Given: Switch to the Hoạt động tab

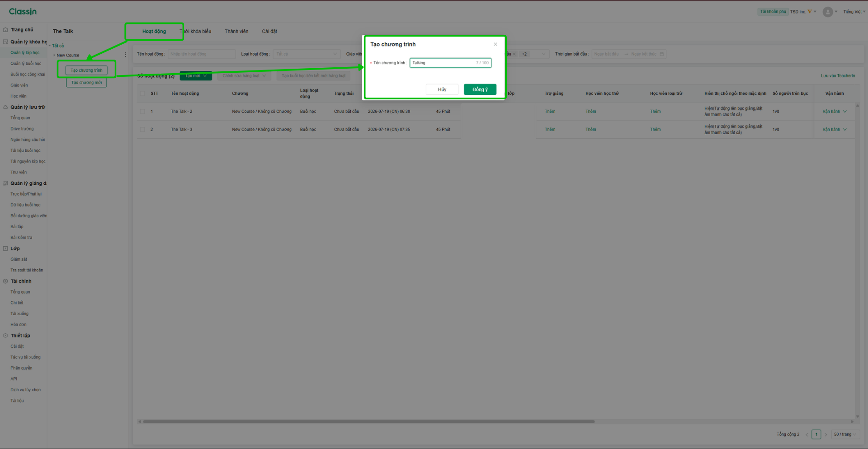Looking at the screenshot, I should coord(154,32).
